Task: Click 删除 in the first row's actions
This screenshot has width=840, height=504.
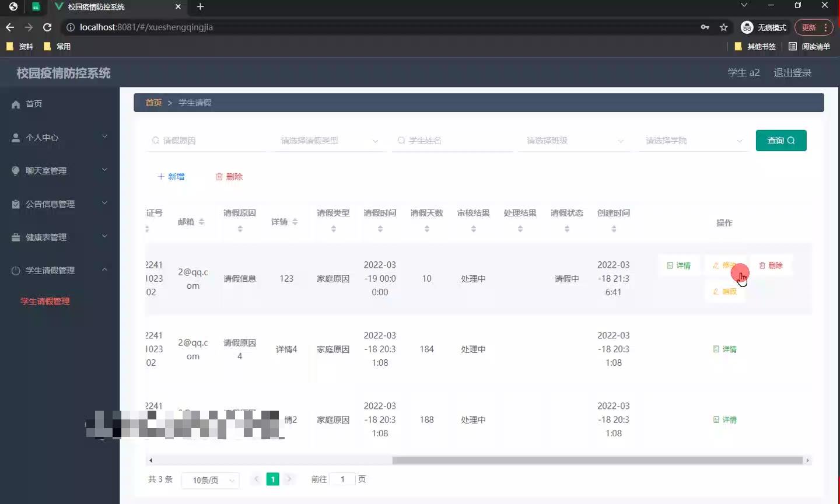Action: pyautogui.click(x=771, y=265)
